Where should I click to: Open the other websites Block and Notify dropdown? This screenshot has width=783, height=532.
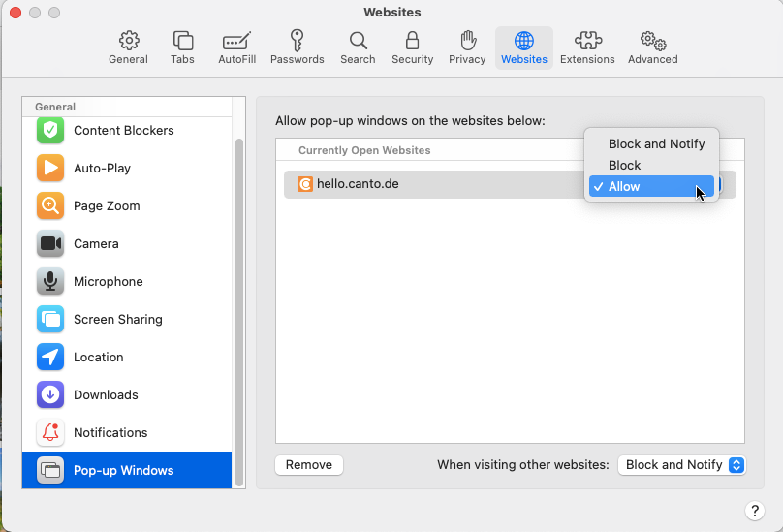click(681, 465)
